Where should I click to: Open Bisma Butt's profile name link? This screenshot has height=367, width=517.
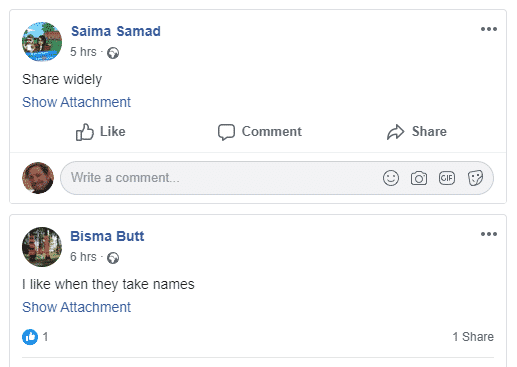(107, 236)
